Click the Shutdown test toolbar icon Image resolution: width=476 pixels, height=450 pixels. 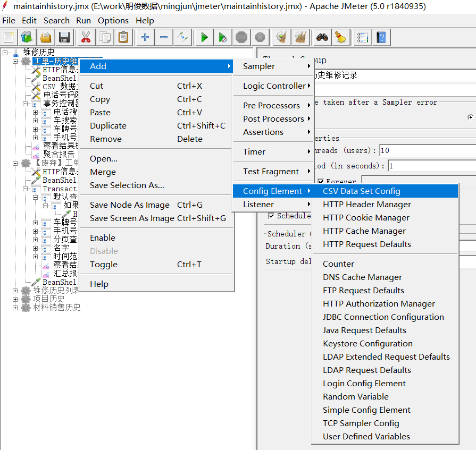pyautogui.click(x=260, y=37)
